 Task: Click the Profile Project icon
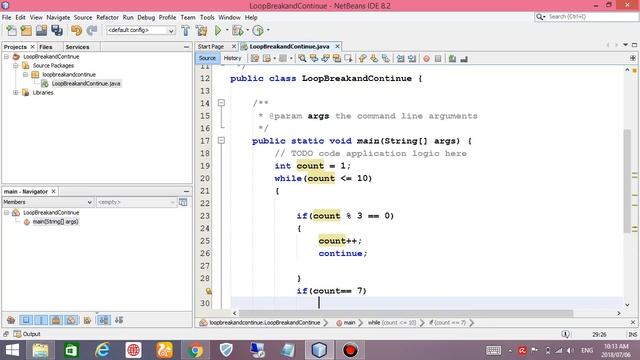pyautogui.click(x=258, y=30)
